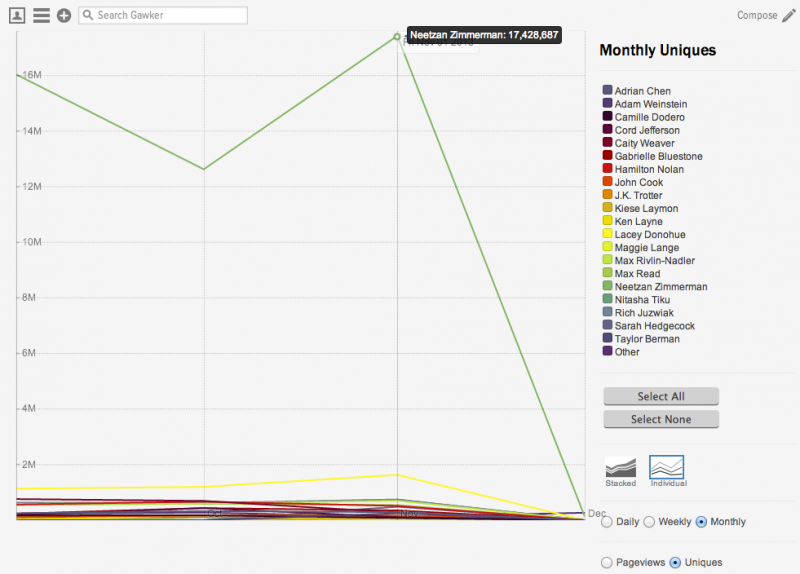Image resolution: width=800 pixels, height=574 pixels.
Task: Click the Select All button
Action: click(661, 396)
